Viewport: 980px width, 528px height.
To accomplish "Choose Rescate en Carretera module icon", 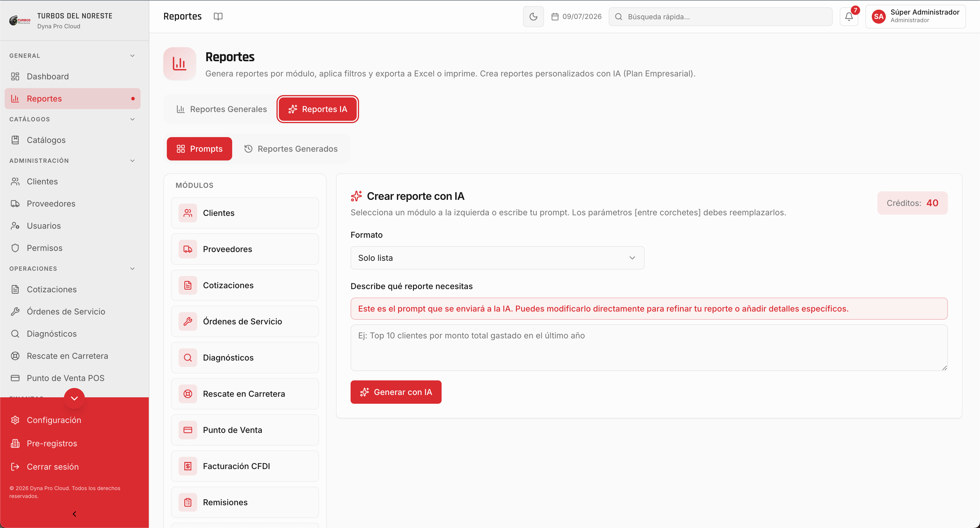I will coord(188,394).
